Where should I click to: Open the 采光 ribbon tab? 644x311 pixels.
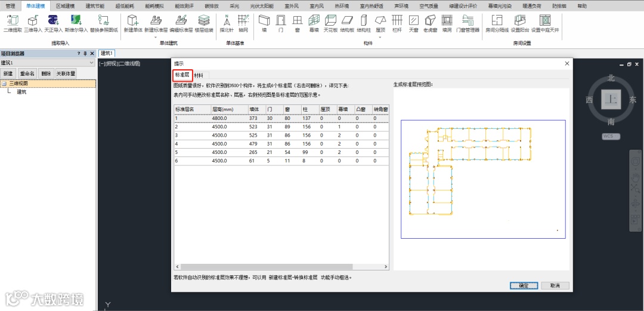point(234,6)
